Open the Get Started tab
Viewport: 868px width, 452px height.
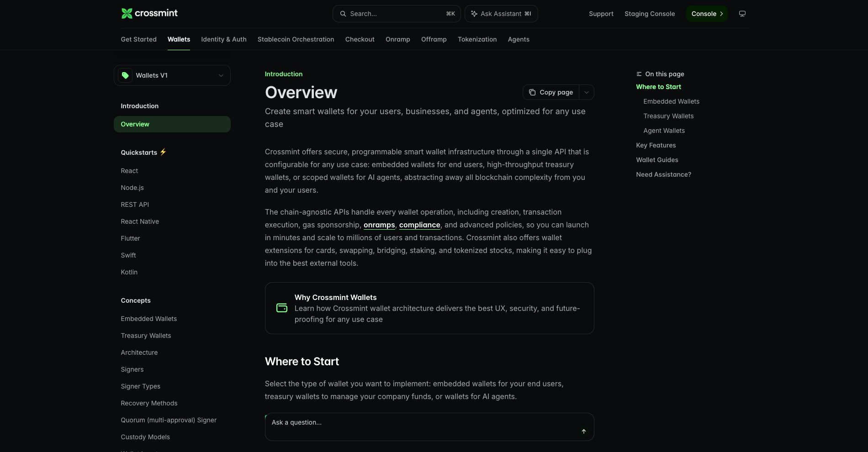[138, 39]
